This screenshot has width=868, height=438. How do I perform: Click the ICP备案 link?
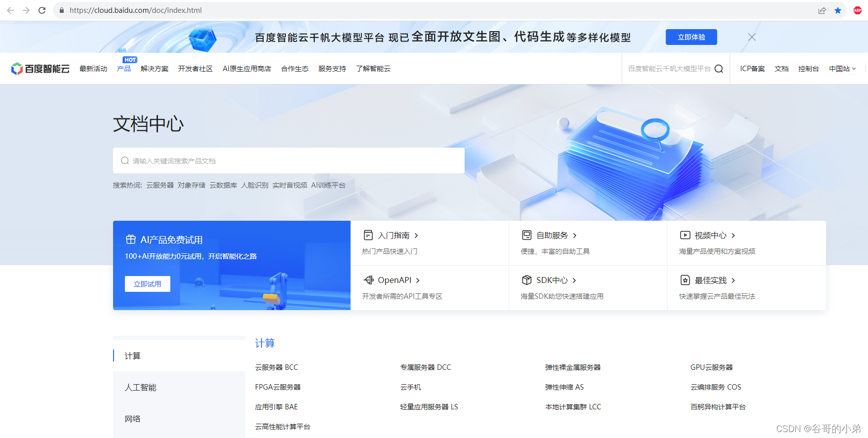pyautogui.click(x=752, y=69)
